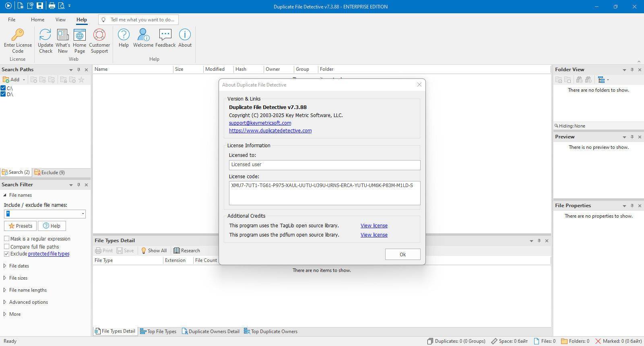This screenshot has width=644, height=346.
Task: Click the new project icon in quick access toolbar
Action: pos(20,6)
